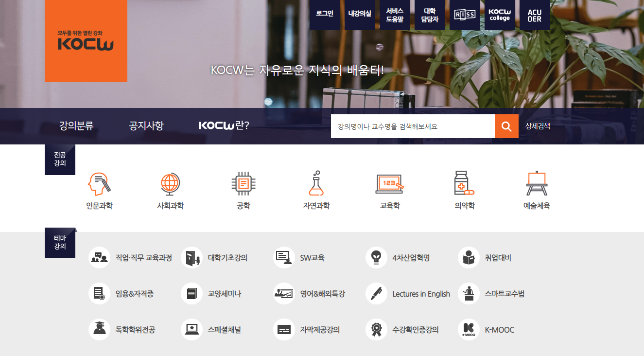Click the 자연과학 label
Image resolution: width=644 pixels, height=356 pixels.
tap(316, 206)
